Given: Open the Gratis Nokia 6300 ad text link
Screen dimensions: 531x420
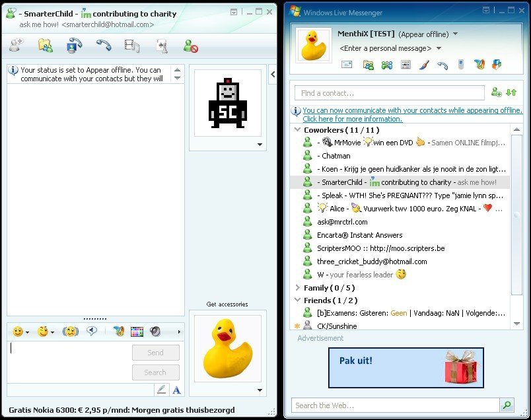Looking at the screenshot, I should point(122,410).
